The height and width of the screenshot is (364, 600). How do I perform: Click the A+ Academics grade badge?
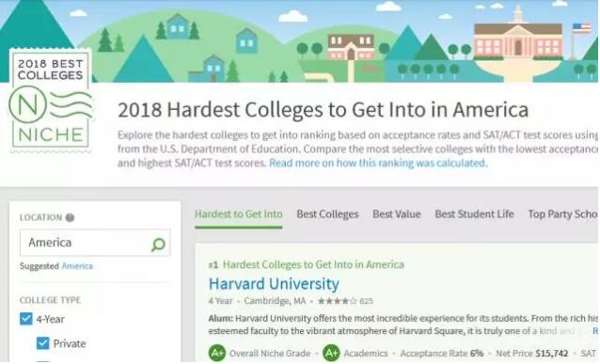point(331,353)
